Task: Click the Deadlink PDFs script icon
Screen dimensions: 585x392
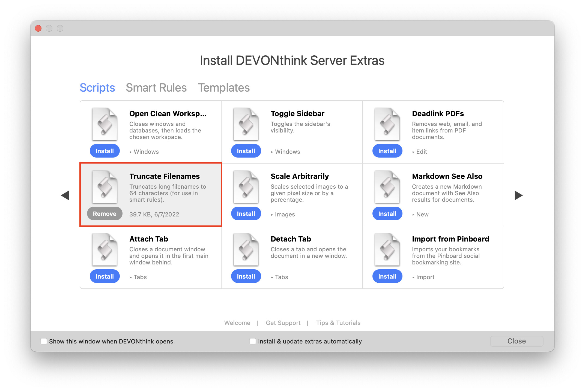Action: point(387,125)
